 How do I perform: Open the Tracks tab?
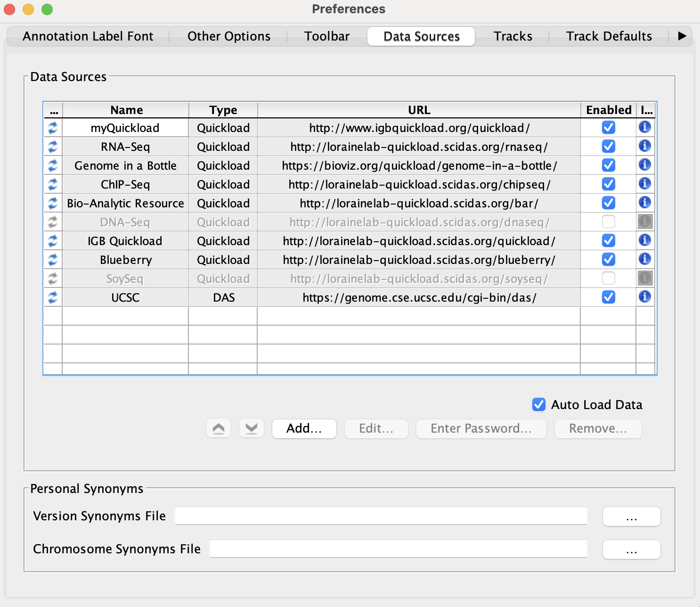pos(513,36)
